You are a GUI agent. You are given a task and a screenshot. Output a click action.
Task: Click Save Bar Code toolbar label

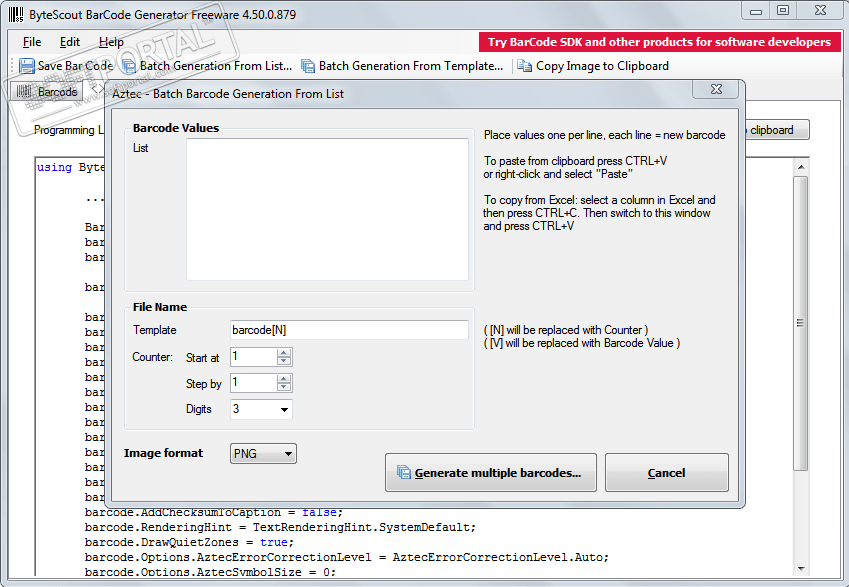75,66
